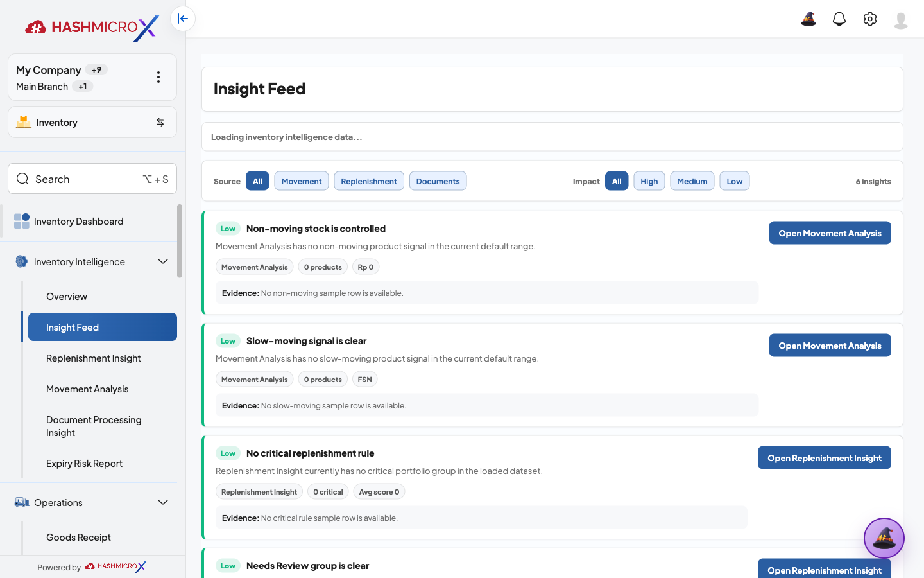
Task: Click the Inventory Dashboard grid icon
Action: [x=22, y=221]
